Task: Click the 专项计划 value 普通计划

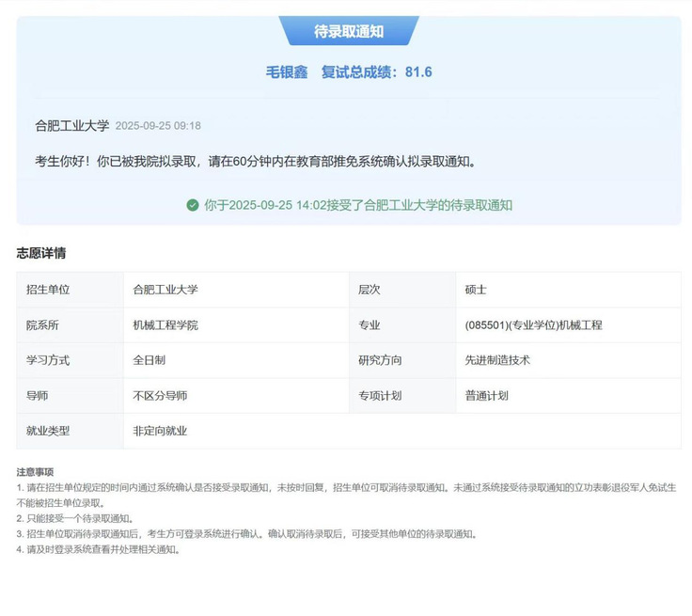Action: 486,396
